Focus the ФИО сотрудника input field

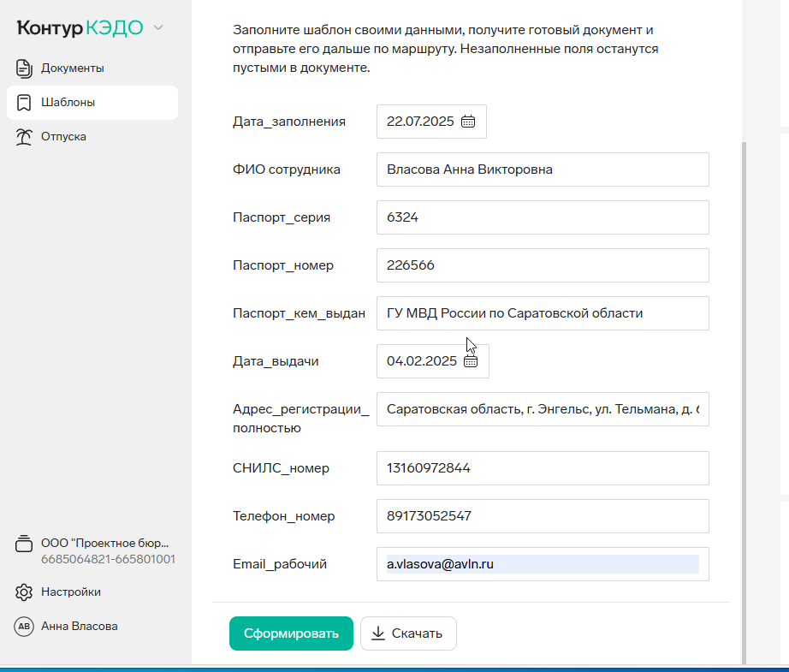click(x=543, y=169)
